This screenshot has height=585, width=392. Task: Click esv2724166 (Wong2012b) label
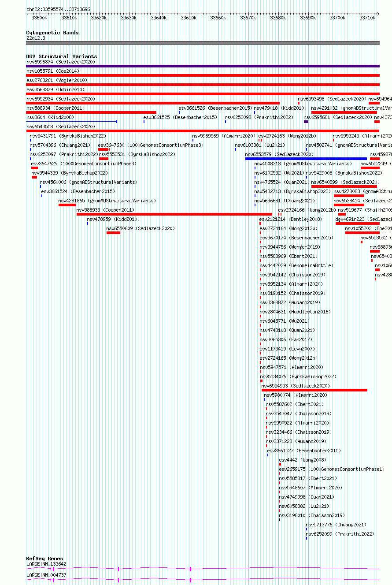pyautogui.click(x=307, y=210)
